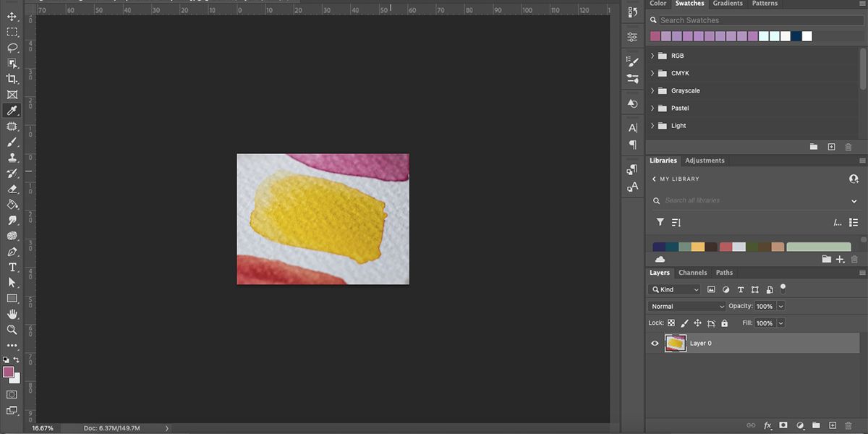Hide Layer 0 visibility

[655, 343]
